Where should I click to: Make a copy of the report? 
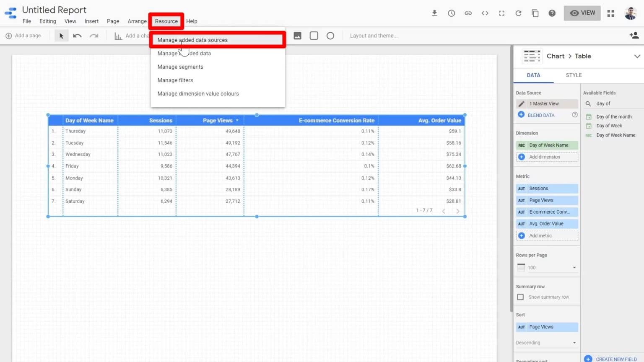(535, 13)
